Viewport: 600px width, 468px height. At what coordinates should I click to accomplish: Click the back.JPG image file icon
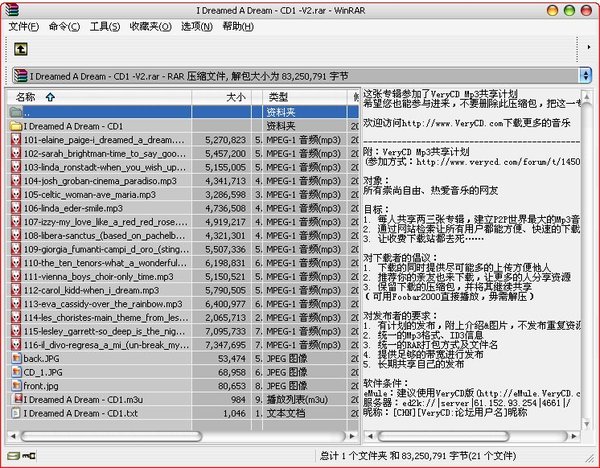coord(16,359)
